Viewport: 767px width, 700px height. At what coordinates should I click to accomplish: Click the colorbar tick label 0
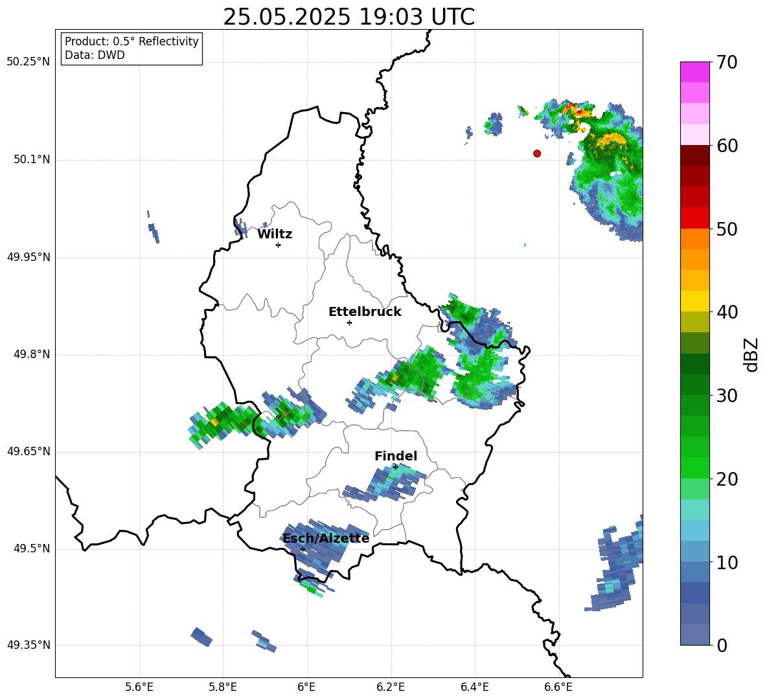point(722,645)
